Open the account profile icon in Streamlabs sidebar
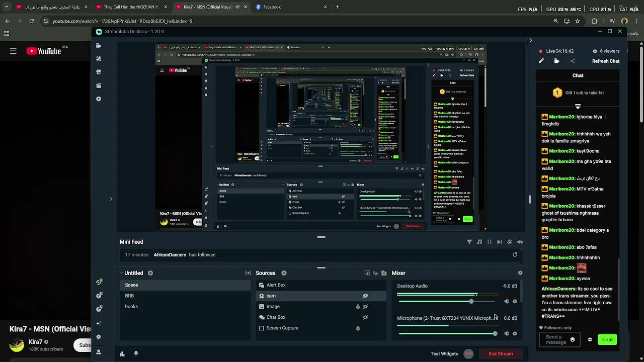The height and width of the screenshot is (362, 644). click(99, 352)
